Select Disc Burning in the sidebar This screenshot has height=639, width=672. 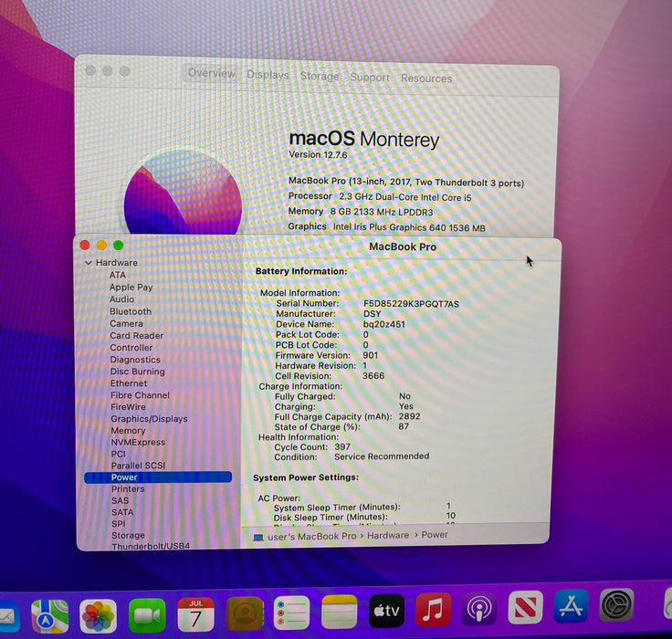tap(137, 372)
